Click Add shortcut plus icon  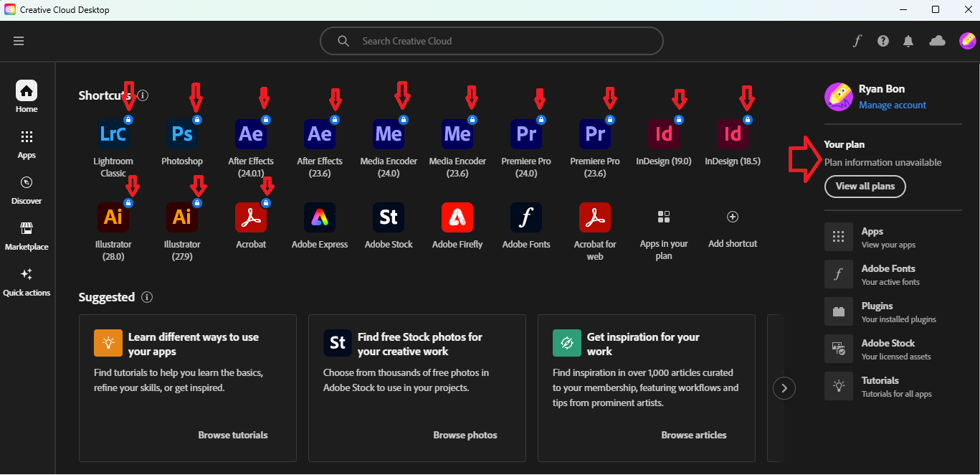tap(732, 217)
